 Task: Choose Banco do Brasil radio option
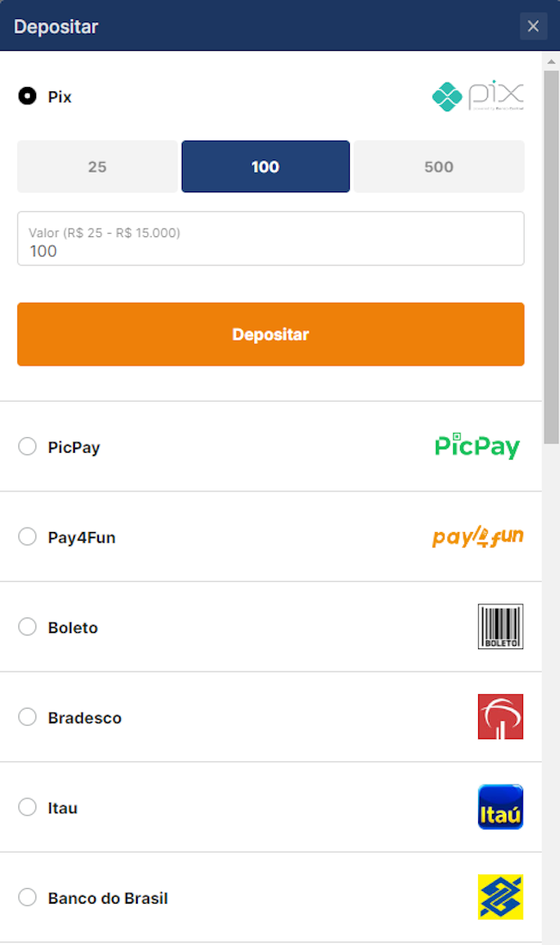pos(27,898)
